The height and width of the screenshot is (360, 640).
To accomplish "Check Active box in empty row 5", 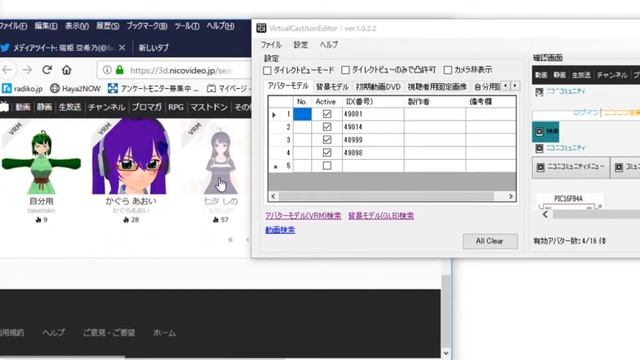I will click(327, 166).
